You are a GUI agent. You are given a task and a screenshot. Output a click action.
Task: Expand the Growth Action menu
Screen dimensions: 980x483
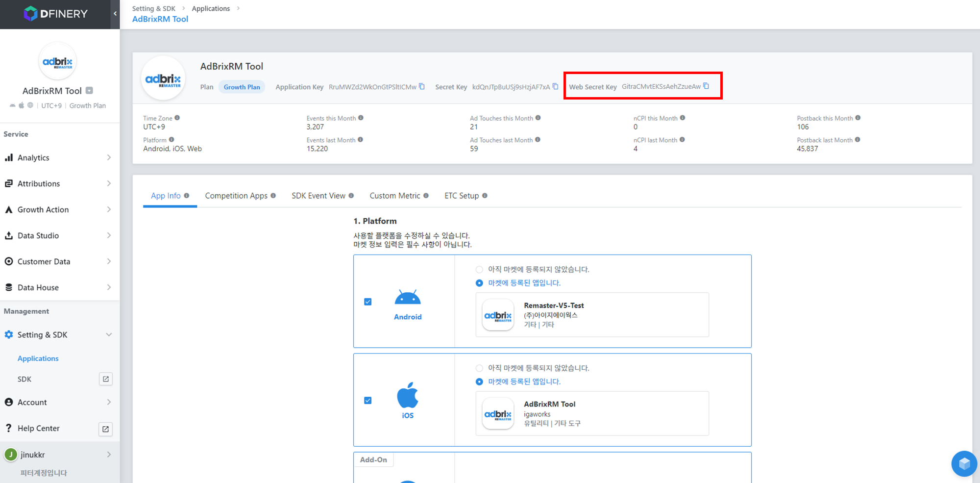coord(60,209)
